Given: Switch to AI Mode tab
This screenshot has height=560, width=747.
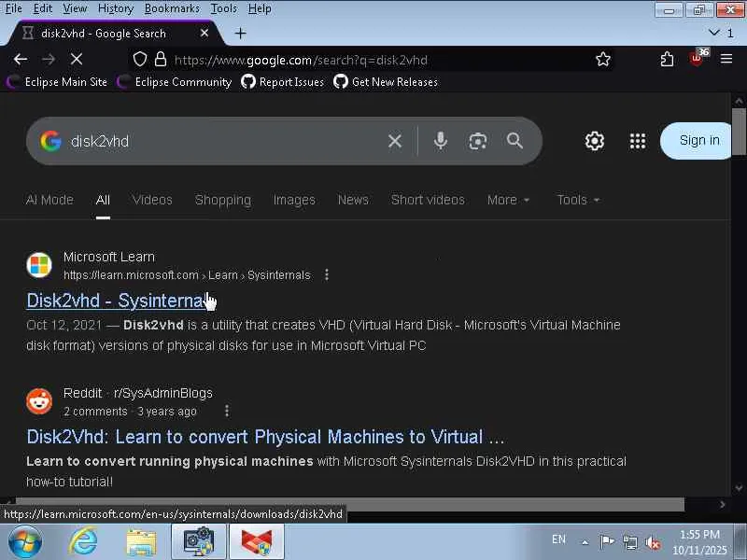Looking at the screenshot, I should click(x=49, y=200).
